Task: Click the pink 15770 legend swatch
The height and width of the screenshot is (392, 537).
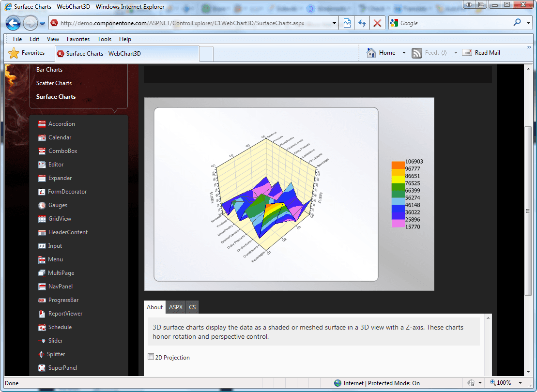Action: coord(398,223)
